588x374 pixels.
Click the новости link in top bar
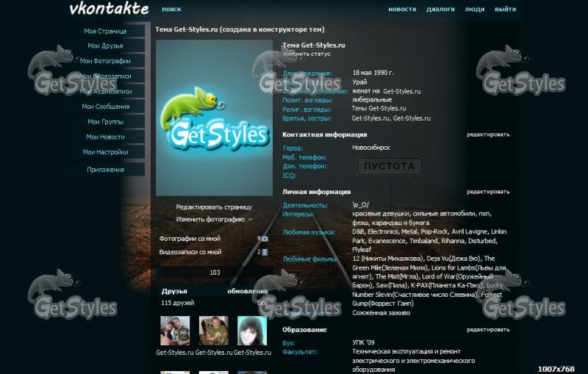coord(402,10)
